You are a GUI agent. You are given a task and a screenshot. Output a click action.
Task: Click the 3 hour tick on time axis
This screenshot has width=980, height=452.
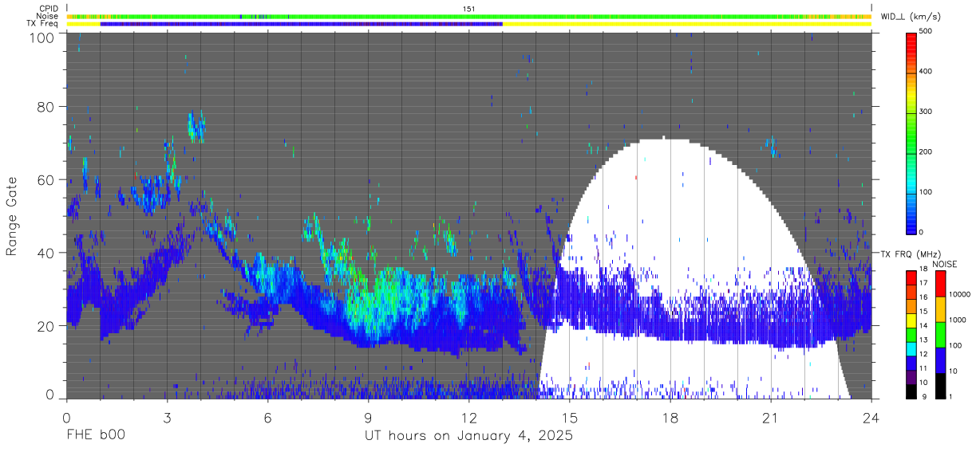(x=167, y=417)
